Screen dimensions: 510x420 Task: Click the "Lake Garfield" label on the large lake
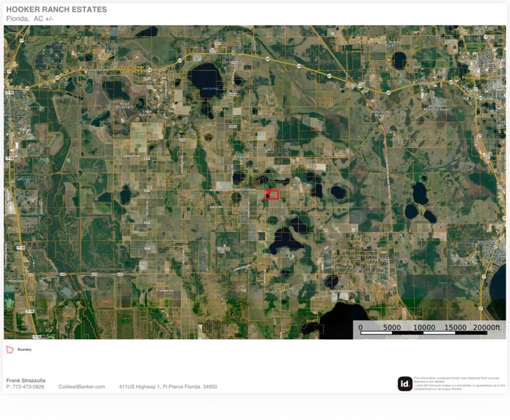tap(210, 88)
